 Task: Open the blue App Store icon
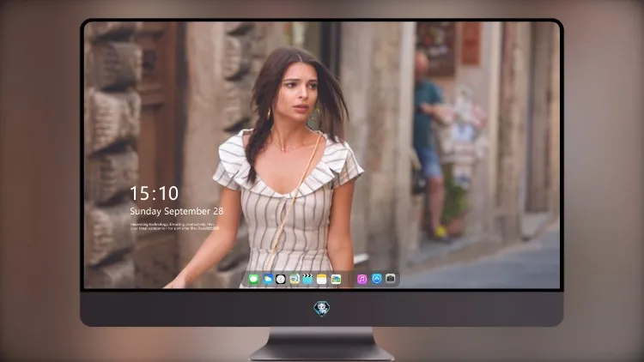pos(377,279)
